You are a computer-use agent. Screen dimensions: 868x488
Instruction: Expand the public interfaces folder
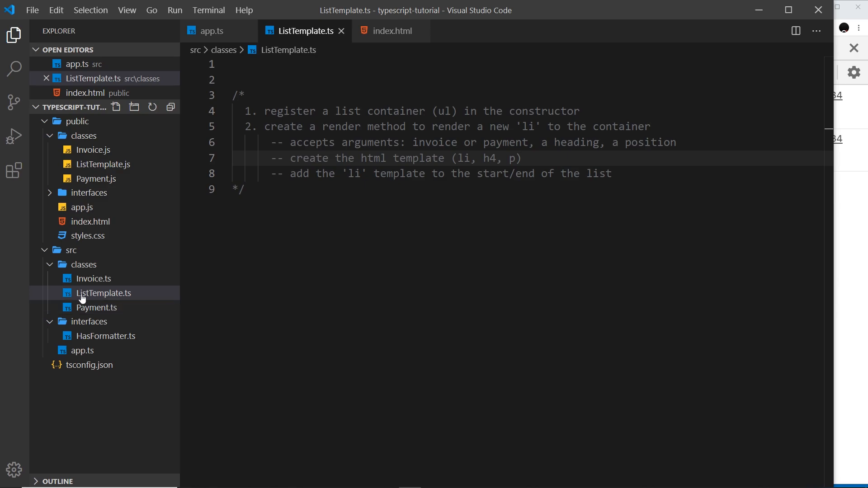pyautogui.click(x=105, y=192)
